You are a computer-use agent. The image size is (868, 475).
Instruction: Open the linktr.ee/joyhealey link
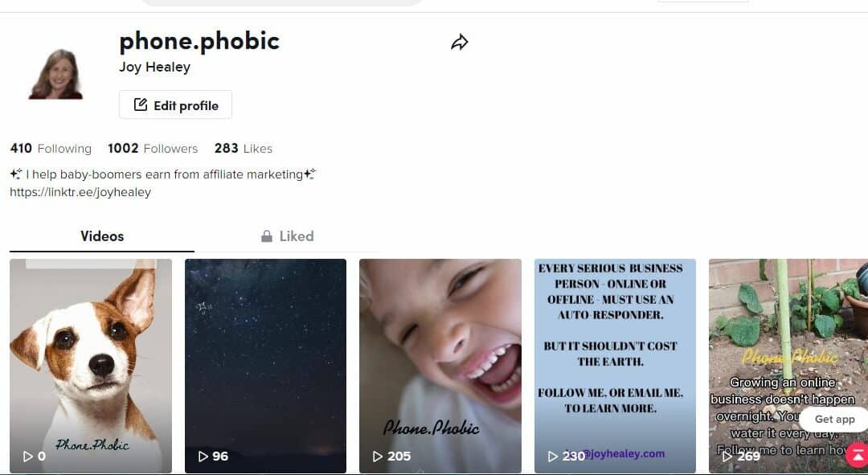point(80,192)
